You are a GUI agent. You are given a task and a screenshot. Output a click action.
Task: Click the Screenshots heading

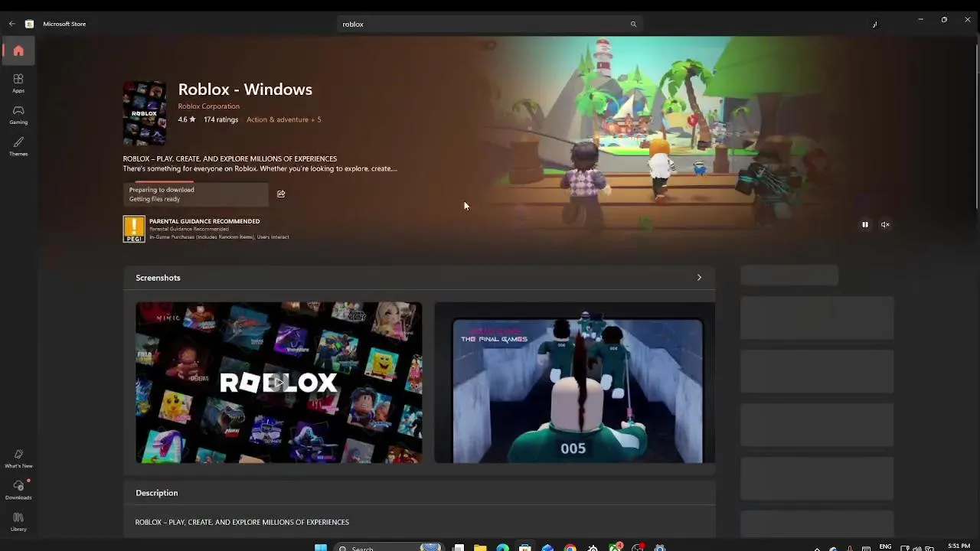tap(158, 278)
